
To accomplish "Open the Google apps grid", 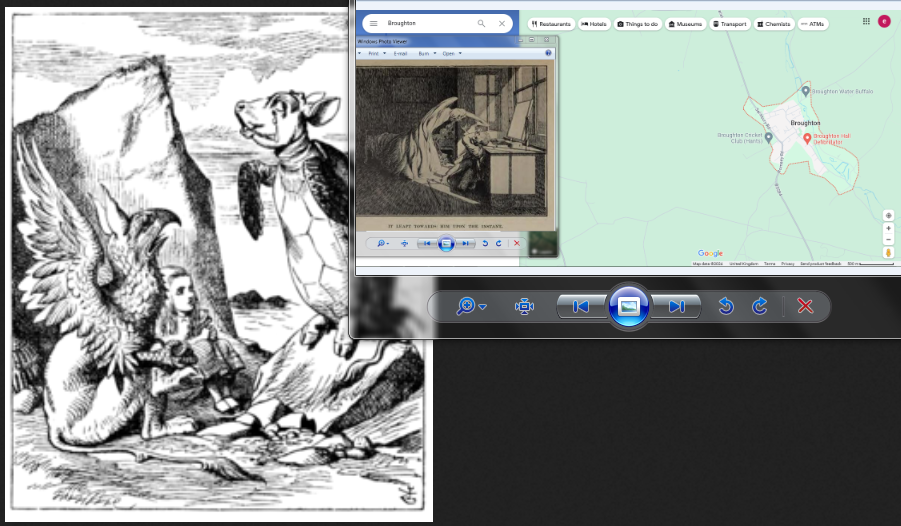I will (866, 21).
